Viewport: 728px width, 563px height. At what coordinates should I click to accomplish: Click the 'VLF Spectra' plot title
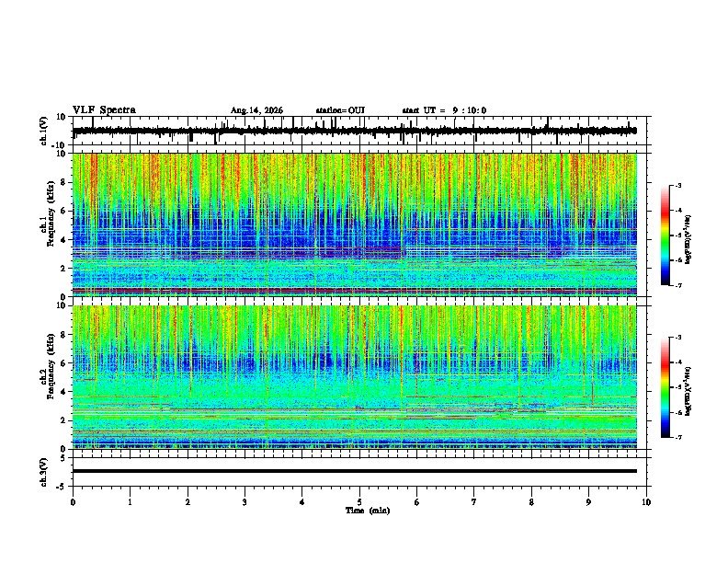click(104, 110)
